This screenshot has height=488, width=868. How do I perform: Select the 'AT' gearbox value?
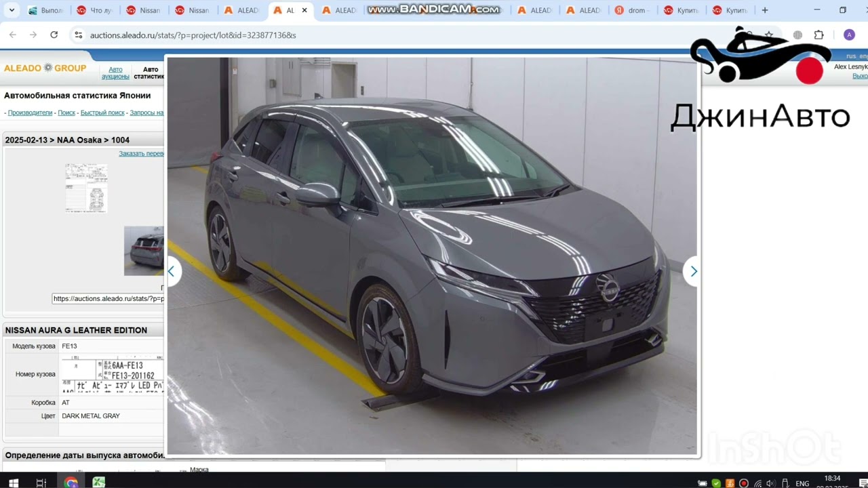coord(66,403)
